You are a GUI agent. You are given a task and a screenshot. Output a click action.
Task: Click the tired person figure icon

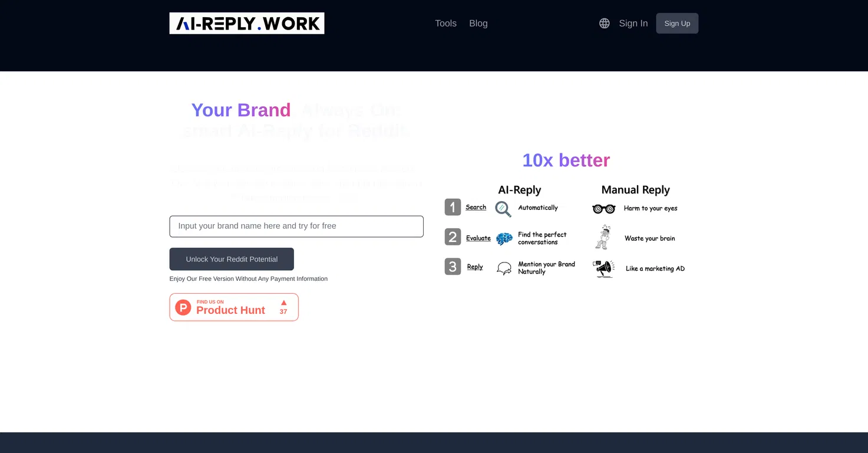click(x=602, y=237)
